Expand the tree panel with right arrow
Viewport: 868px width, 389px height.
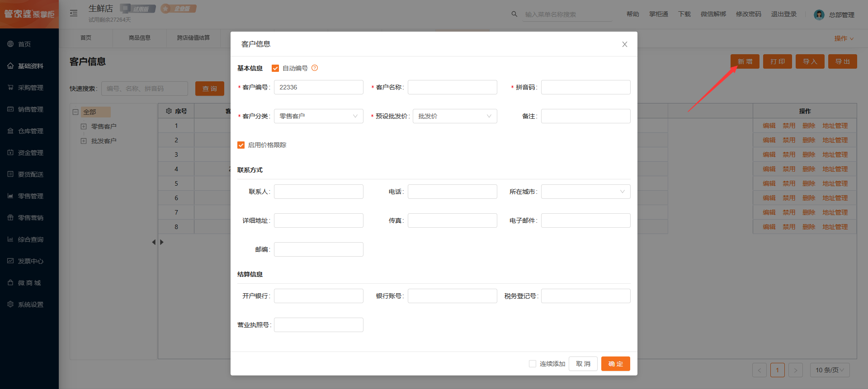(162, 242)
